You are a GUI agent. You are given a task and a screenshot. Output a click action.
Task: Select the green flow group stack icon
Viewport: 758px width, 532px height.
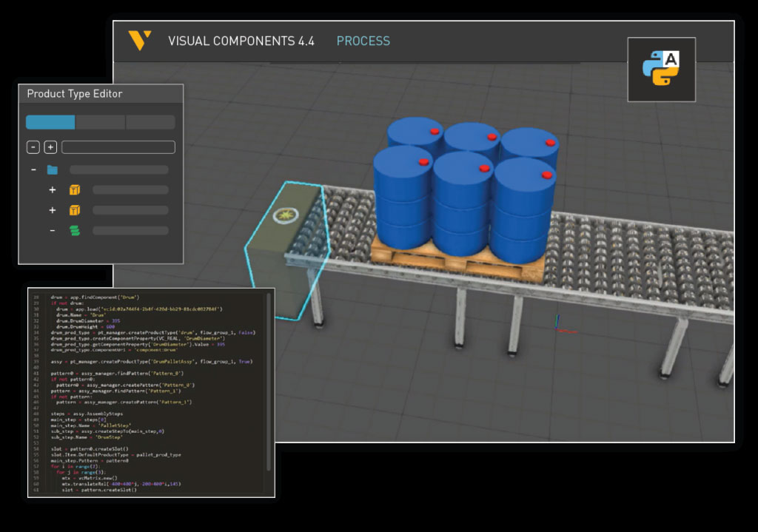click(x=73, y=231)
